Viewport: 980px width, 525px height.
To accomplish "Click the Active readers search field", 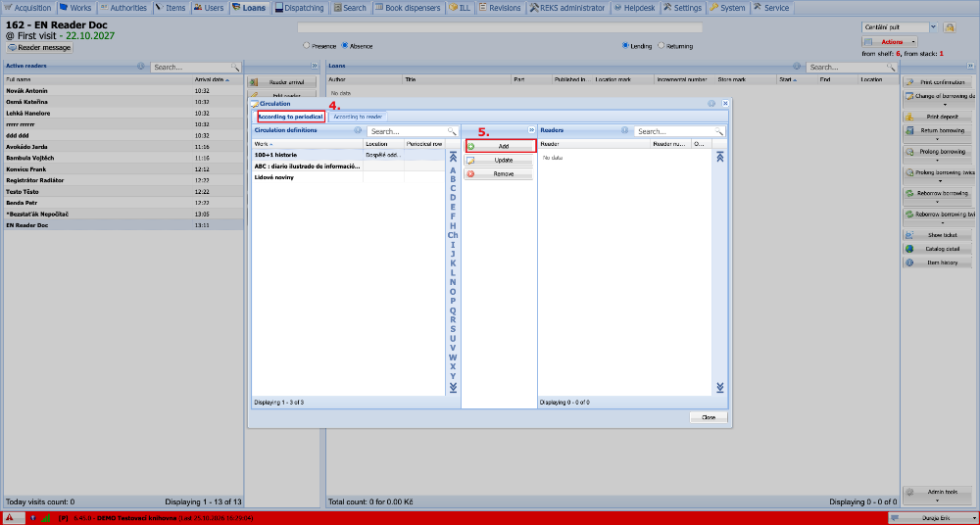I will click(191, 67).
